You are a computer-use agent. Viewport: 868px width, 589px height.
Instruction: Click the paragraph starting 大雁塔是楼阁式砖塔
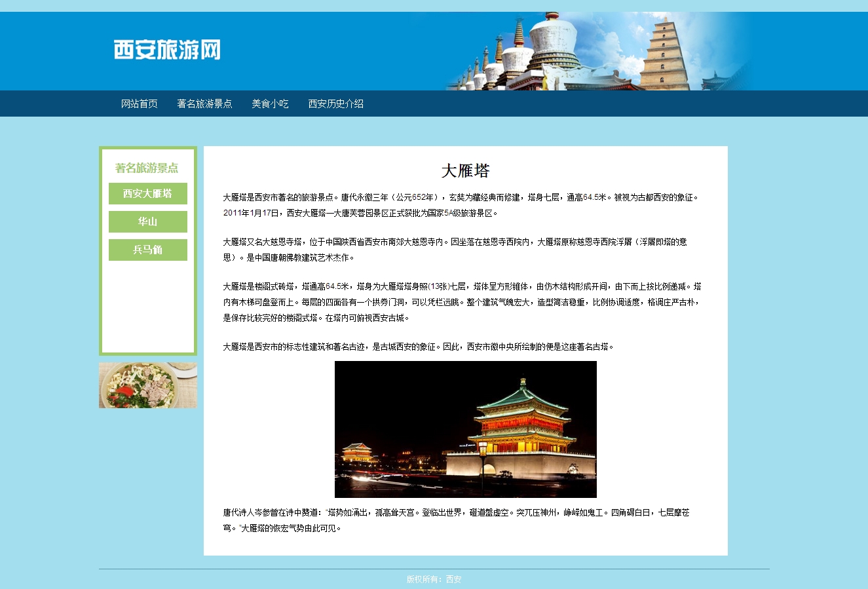coord(461,302)
